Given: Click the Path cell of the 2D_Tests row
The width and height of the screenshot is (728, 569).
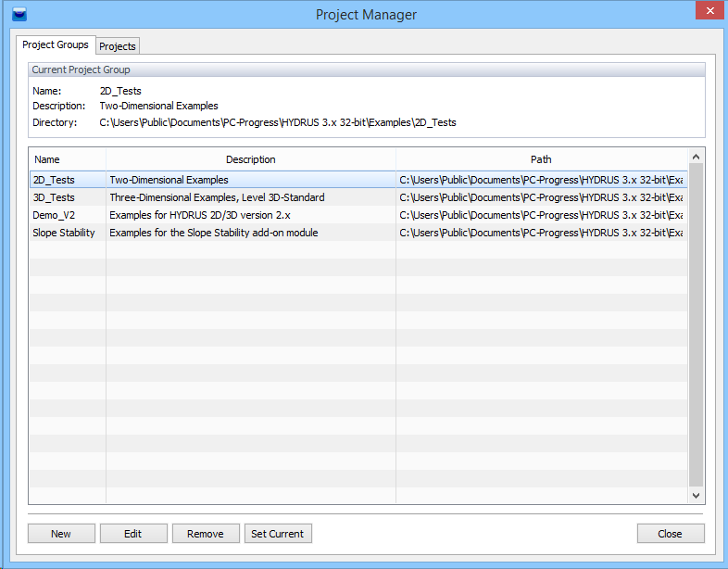Looking at the screenshot, I should [x=541, y=180].
